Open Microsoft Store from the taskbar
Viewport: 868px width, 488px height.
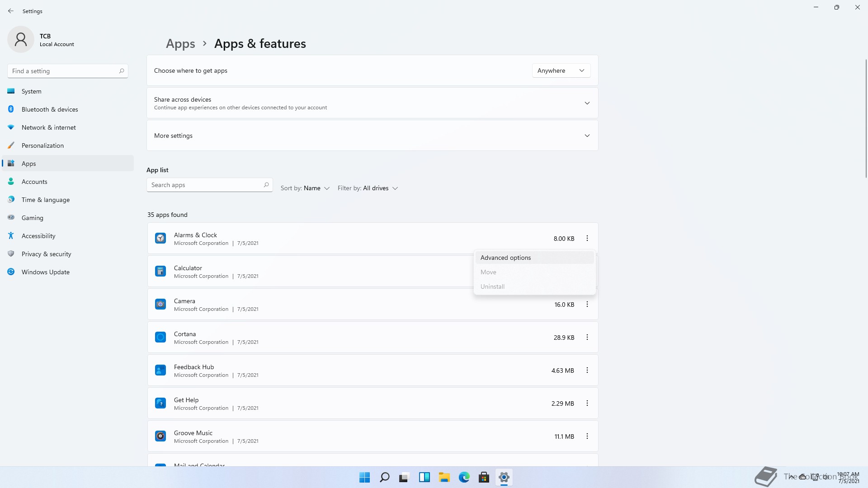484,477
